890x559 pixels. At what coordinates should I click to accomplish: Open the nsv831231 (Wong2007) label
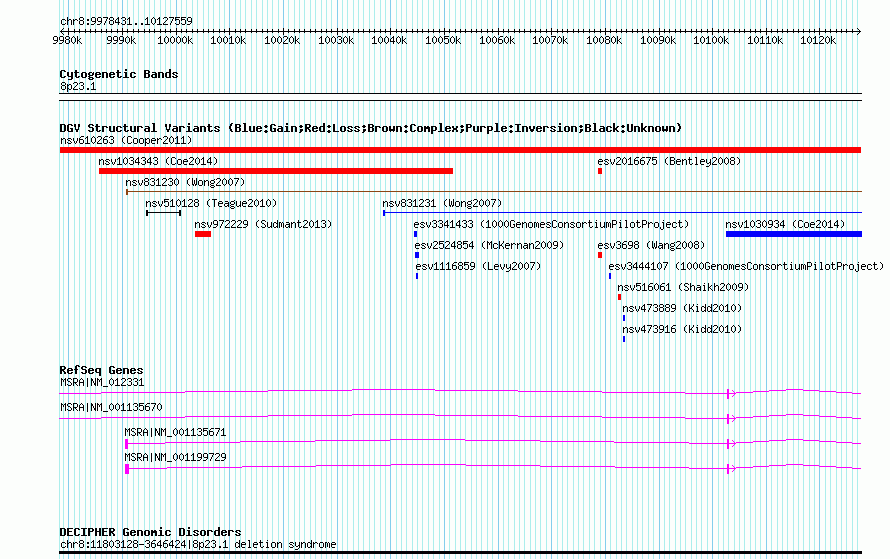tap(442, 203)
